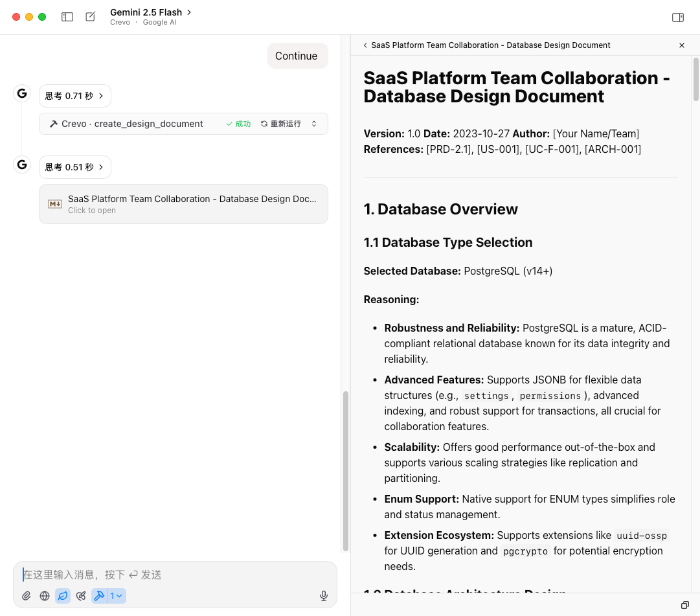Click 重新运行 to rerun the tool
Screen dimensions: 700x616
coord(280,124)
